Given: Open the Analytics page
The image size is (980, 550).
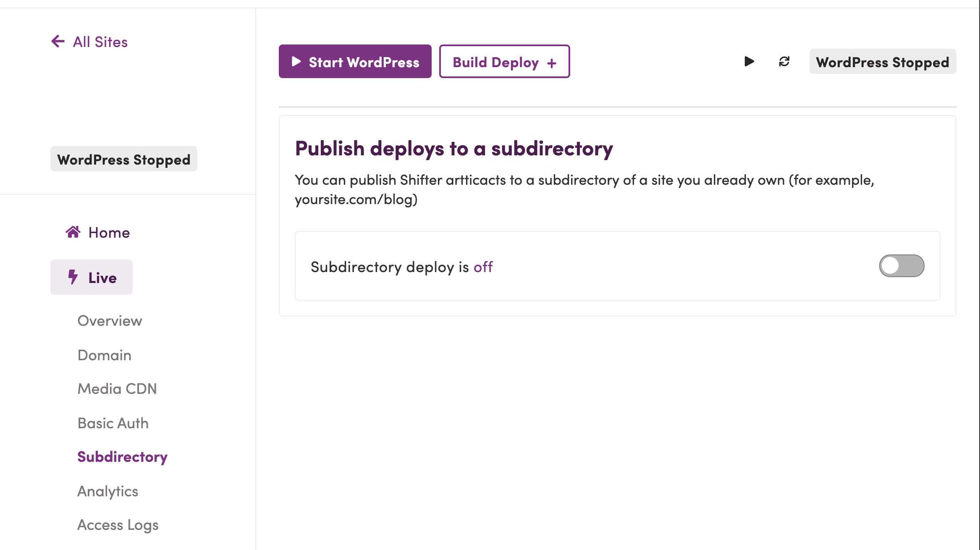Looking at the screenshot, I should (108, 491).
